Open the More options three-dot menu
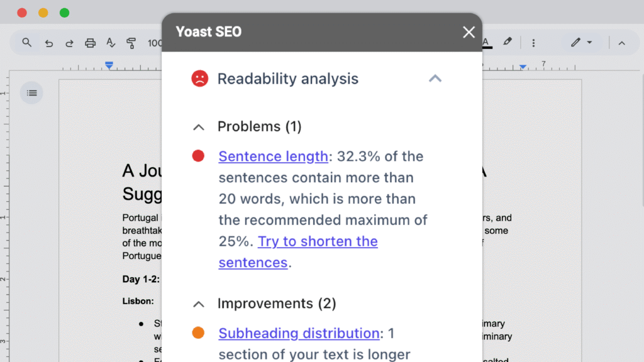644x362 pixels. (x=533, y=43)
